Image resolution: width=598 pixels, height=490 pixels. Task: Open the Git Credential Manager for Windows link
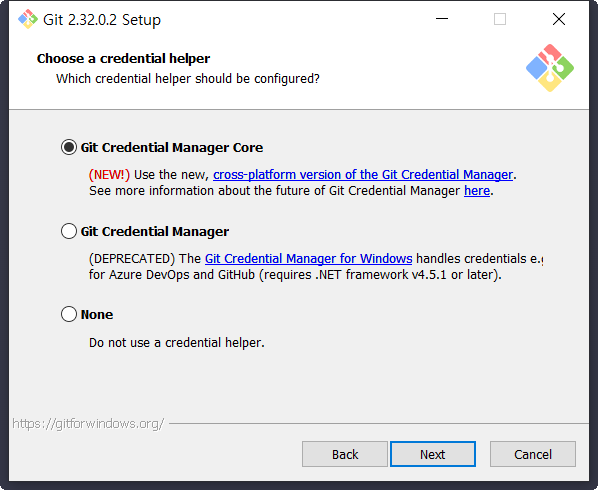[x=309, y=259]
